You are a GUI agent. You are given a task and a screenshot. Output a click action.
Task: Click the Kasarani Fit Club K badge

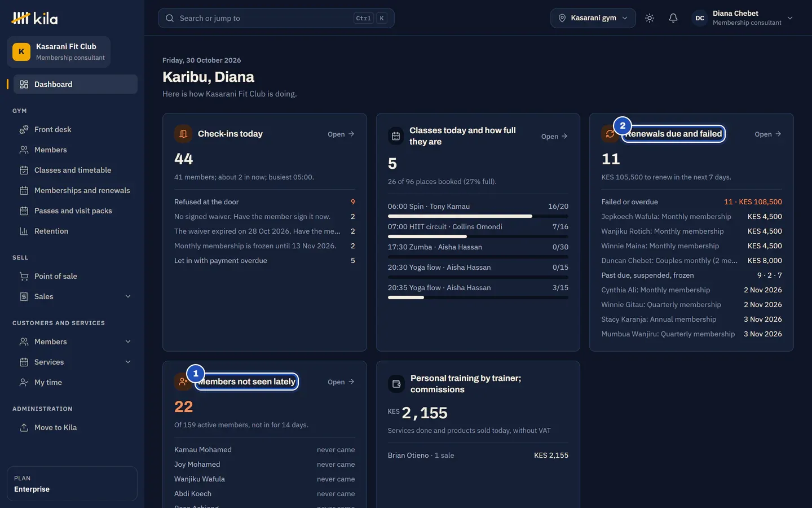pos(21,52)
